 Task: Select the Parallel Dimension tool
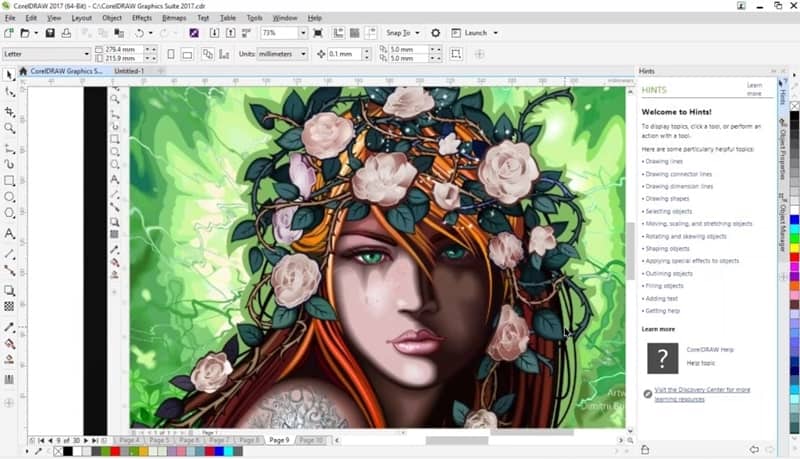click(x=9, y=254)
